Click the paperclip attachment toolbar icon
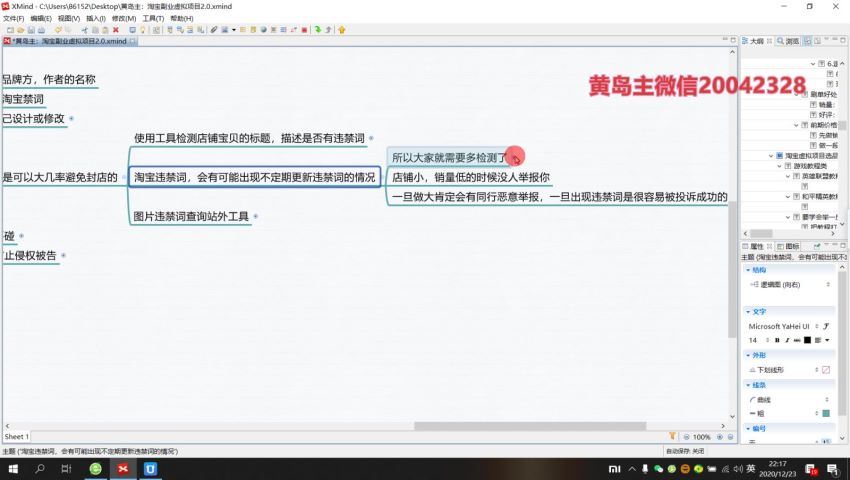The width and height of the screenshot is (850, 480). (214, 30)
